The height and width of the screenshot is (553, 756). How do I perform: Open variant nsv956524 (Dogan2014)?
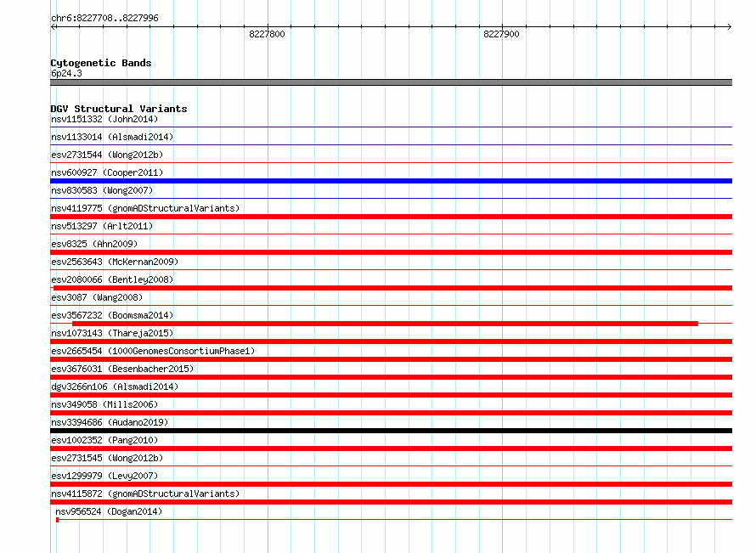[109, 511]
